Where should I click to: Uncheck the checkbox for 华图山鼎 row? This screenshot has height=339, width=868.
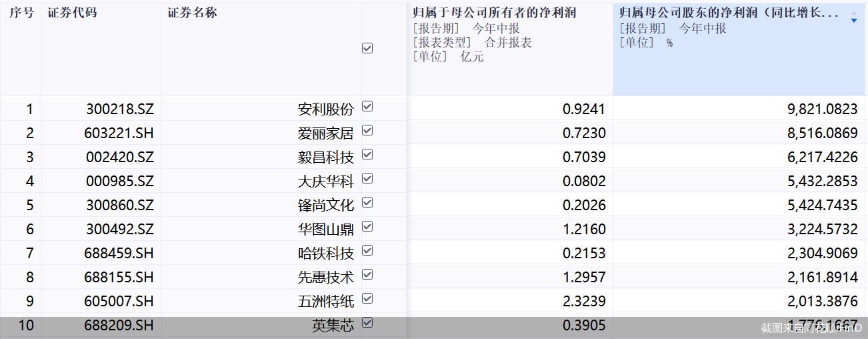(x=367, y=227)
